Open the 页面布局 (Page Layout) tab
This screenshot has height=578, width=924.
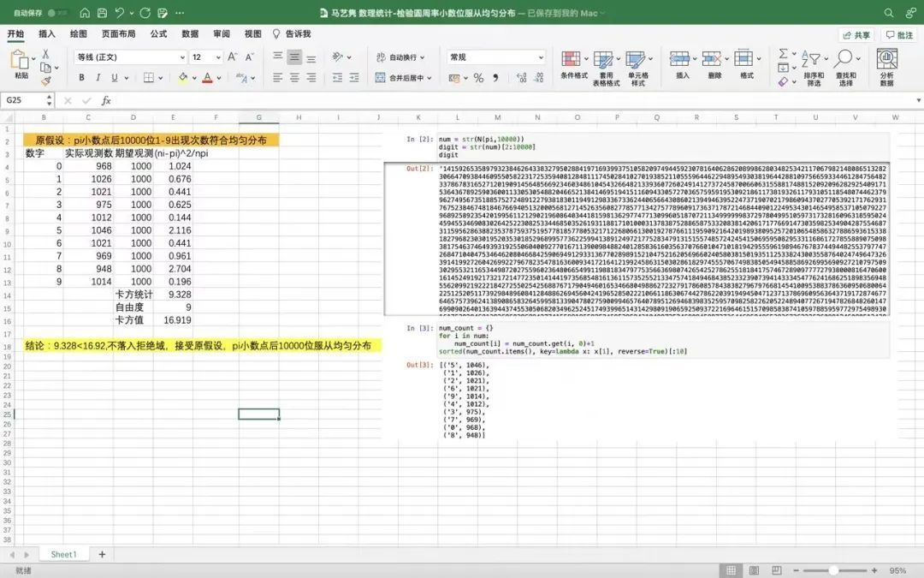(x=118, y=33)
